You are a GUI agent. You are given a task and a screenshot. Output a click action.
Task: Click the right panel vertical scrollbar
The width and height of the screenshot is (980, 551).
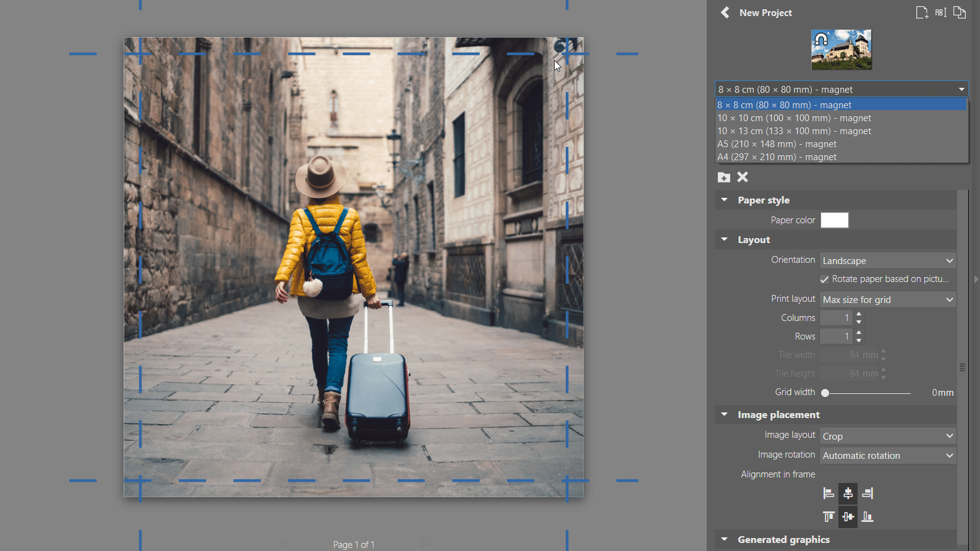962,367
